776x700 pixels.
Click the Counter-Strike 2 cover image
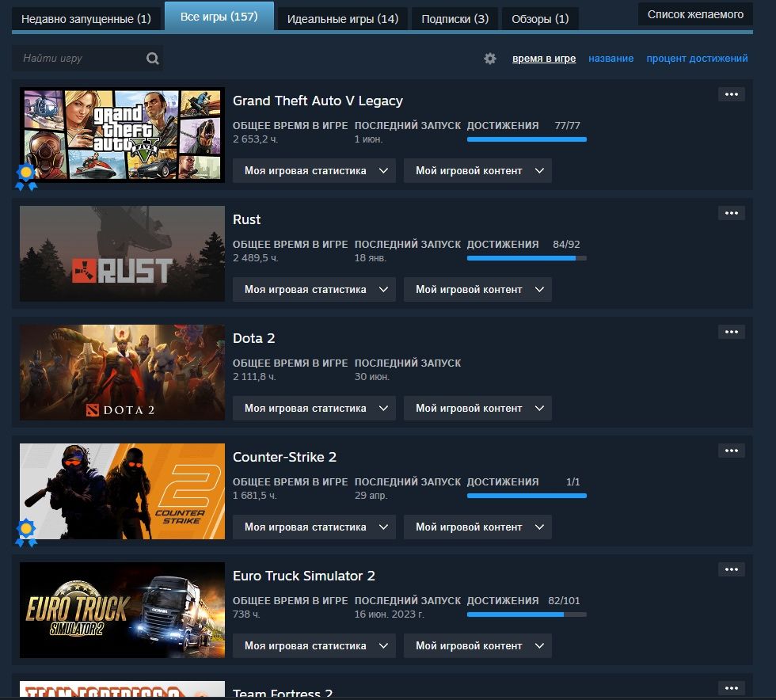(122, 491)
